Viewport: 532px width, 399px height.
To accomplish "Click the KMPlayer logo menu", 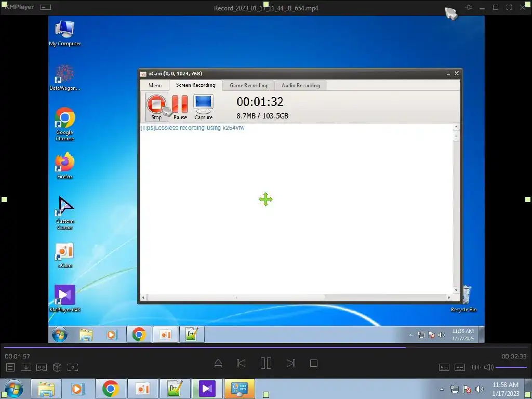I will [x=19, y=7].
